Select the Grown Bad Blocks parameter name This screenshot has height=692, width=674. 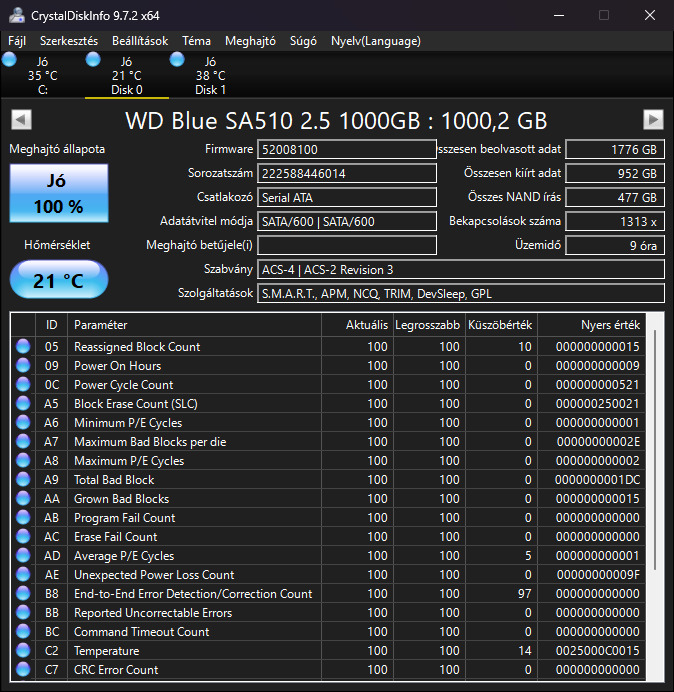click(x=121, y=499)
